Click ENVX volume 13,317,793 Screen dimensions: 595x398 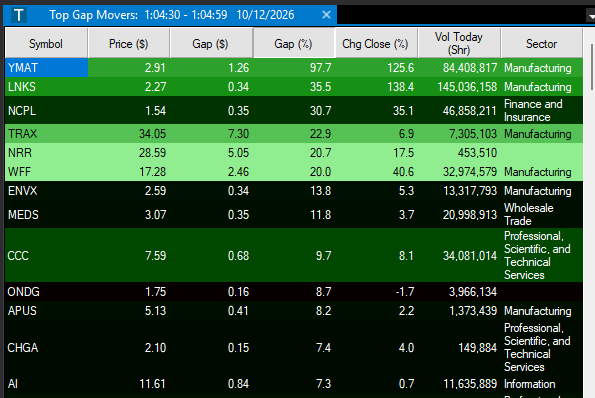pyautogui.click(x=470, y=190)
